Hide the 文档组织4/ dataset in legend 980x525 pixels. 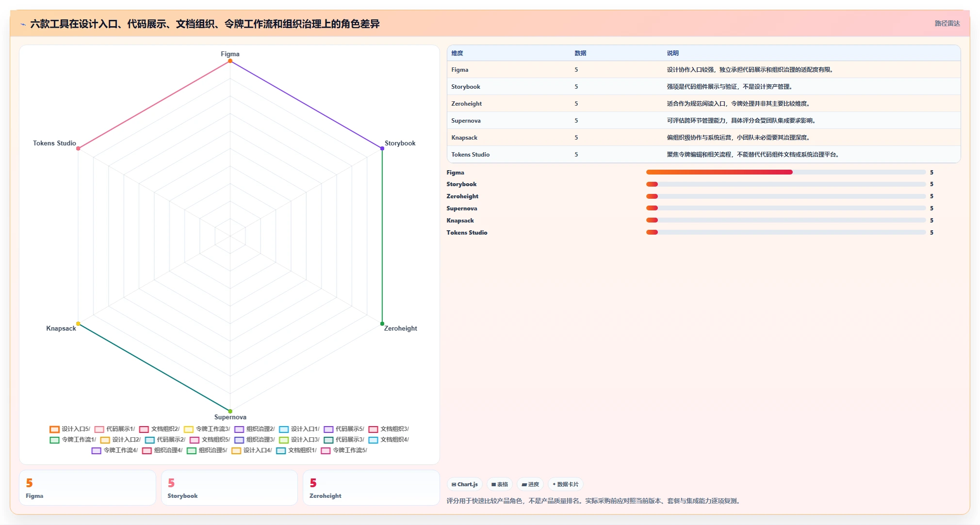coord(389,440)
